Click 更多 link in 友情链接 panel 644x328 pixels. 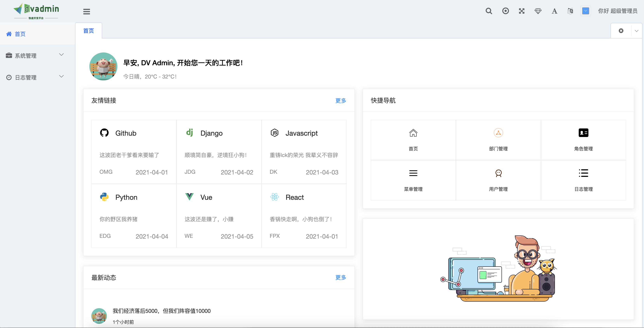(x=340, y=100)
